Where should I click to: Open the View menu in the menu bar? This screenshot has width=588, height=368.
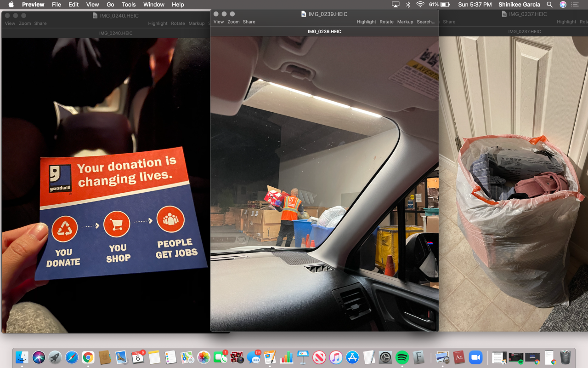92,5
